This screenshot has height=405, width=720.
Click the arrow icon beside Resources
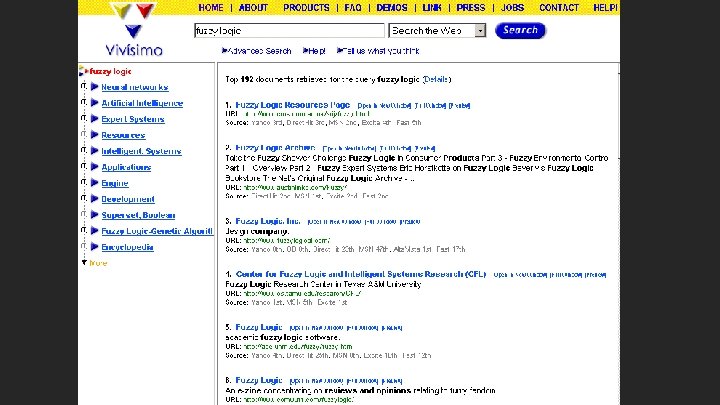point(95,135)
